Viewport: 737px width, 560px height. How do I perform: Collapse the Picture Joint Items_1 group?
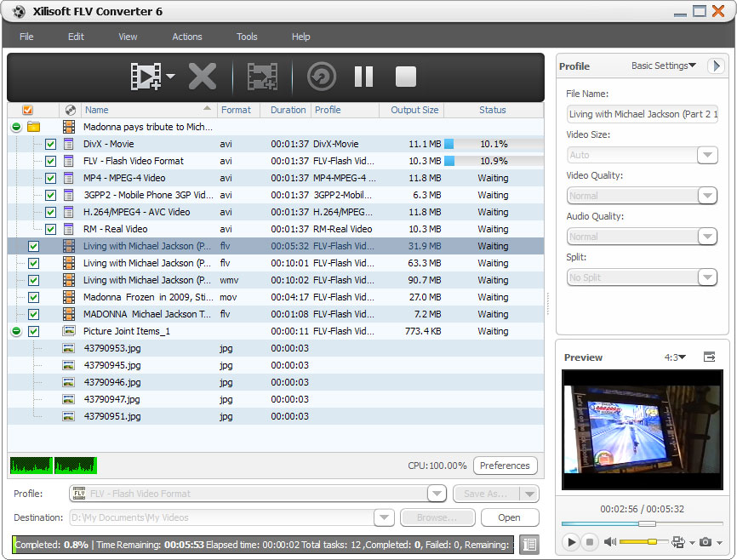click(x=16, y=331)
